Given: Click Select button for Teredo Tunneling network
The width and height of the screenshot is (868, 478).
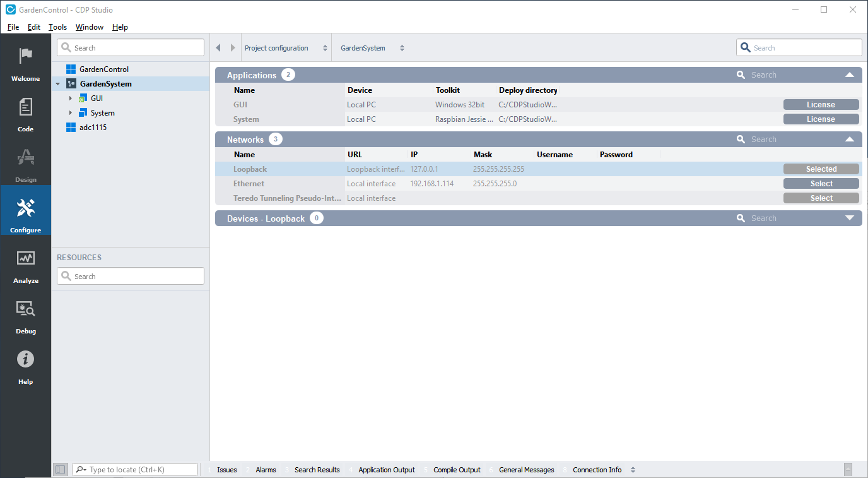Looking at the screenshot, I should (821, 198).
